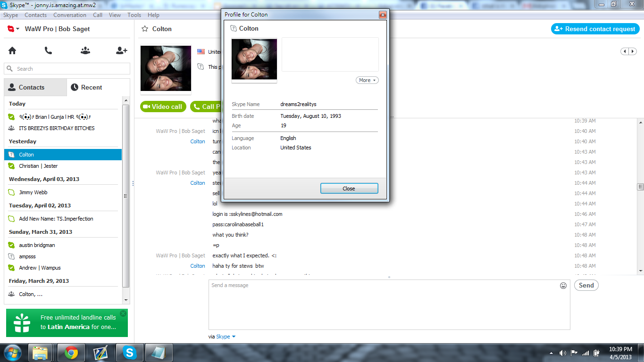Select Colton in the recent list
The width and height of the screenshot is (644, 362).
coord(63,155)
